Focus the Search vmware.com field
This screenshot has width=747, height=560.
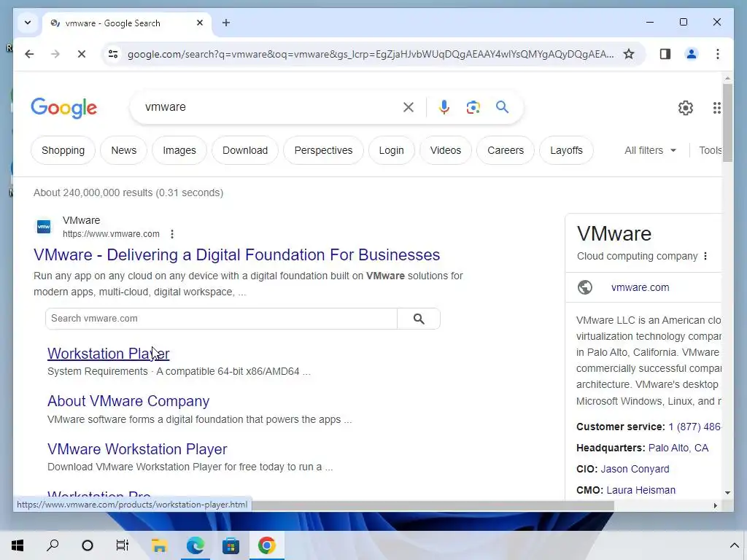(x=221, y=319)
